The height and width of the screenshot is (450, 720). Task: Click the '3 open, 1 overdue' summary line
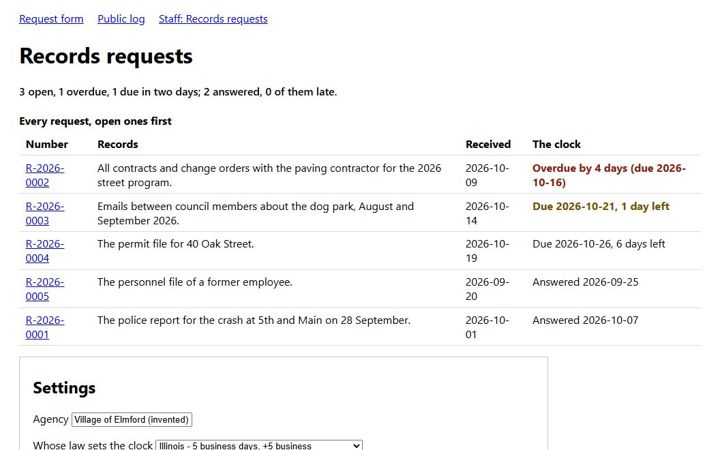coord(178,92)
